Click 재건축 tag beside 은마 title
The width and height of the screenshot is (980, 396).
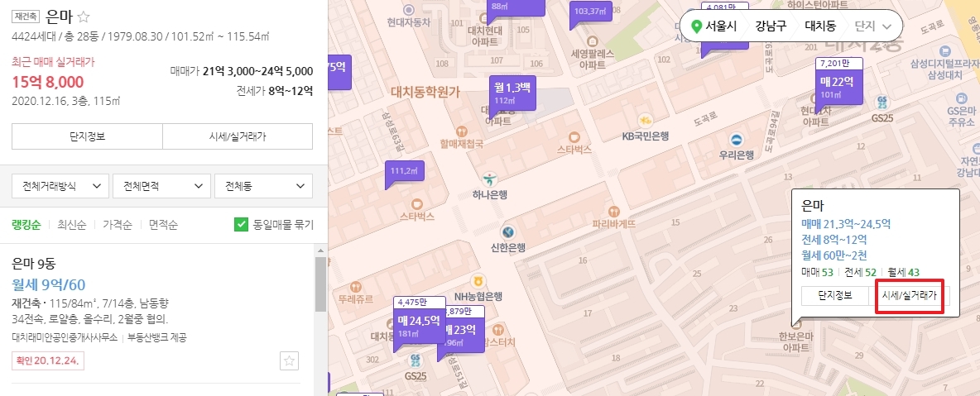tap(26, 17)
